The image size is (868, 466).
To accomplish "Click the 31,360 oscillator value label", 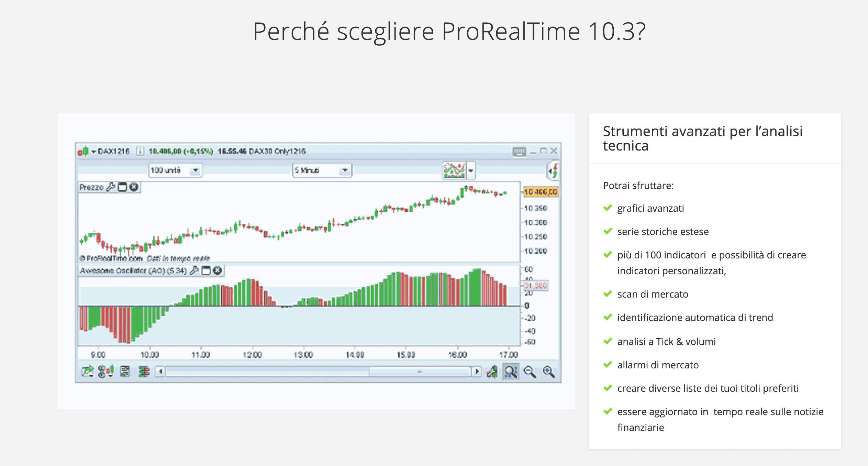I will pos(536,285).
